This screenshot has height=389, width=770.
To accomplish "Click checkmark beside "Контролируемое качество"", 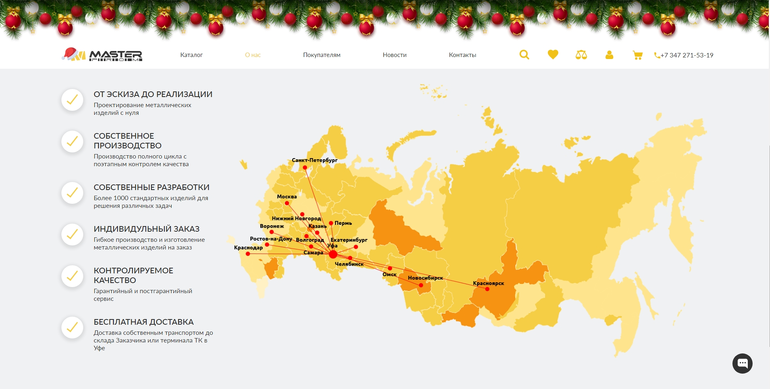I will [x=72, y=276].
